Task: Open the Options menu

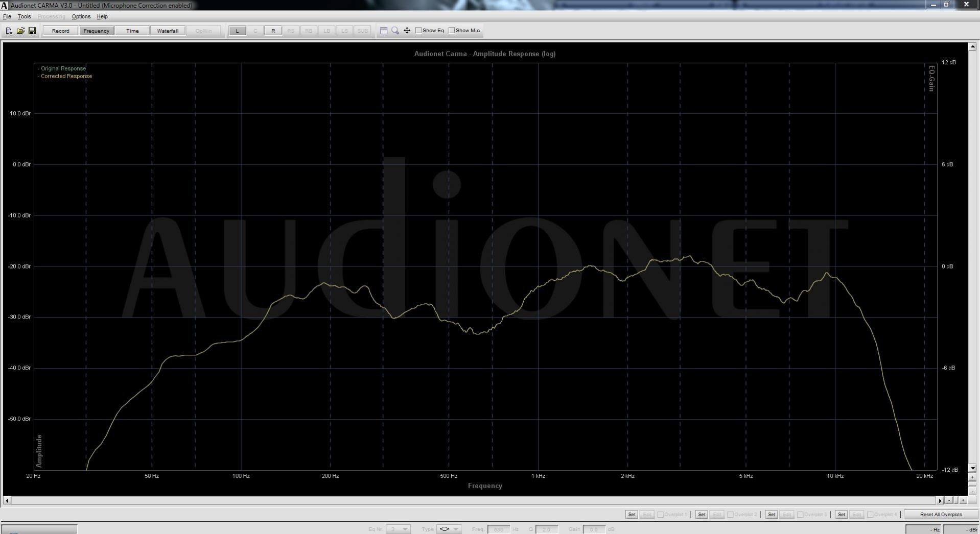Action: (81, 17)
